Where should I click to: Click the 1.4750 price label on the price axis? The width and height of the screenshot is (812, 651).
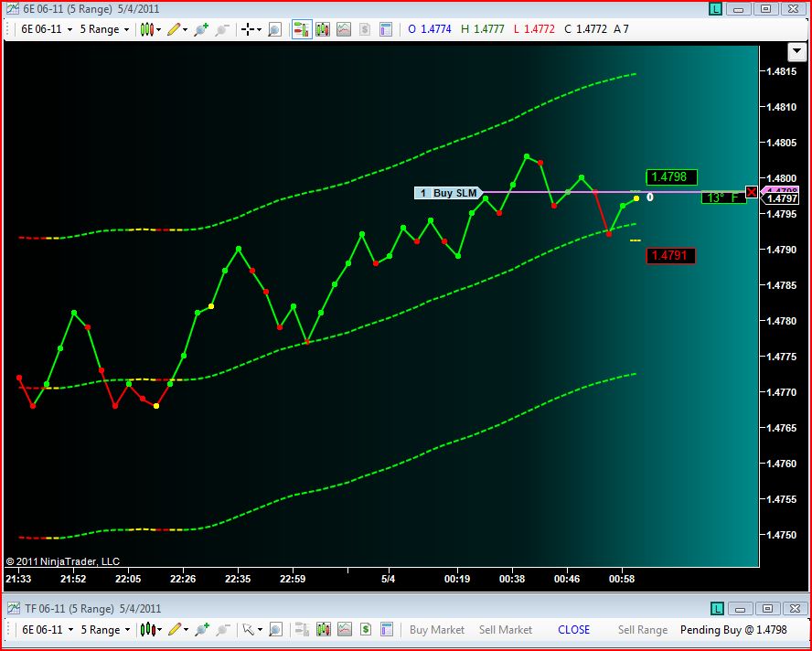pyautogui.click(x=782, y=535)
